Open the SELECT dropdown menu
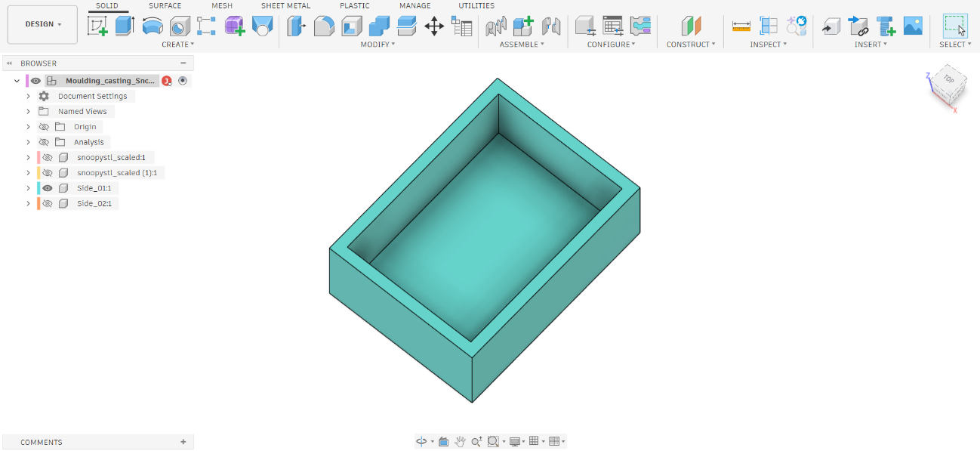This screenshot has height=451, width=980. (x=955, y=45)
